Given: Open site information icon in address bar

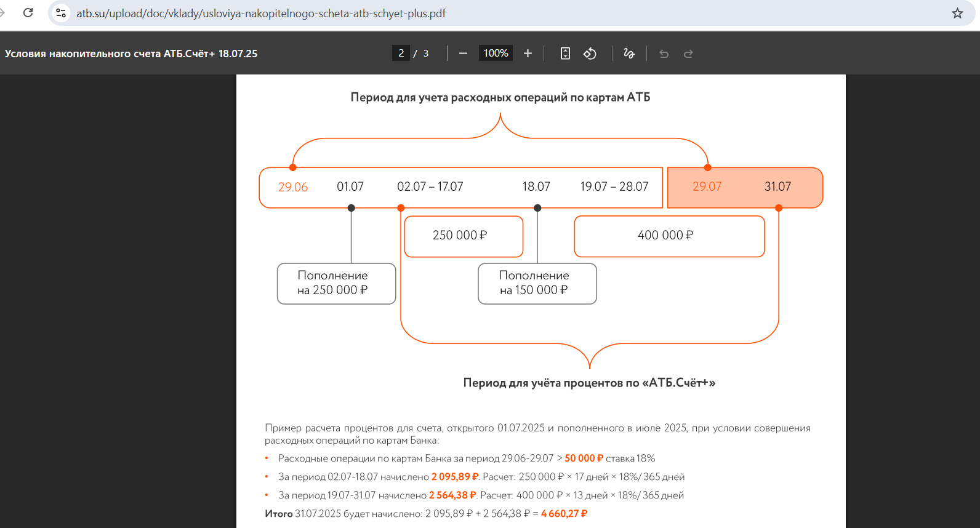Looking at the screenshot, I should (61, 13).
